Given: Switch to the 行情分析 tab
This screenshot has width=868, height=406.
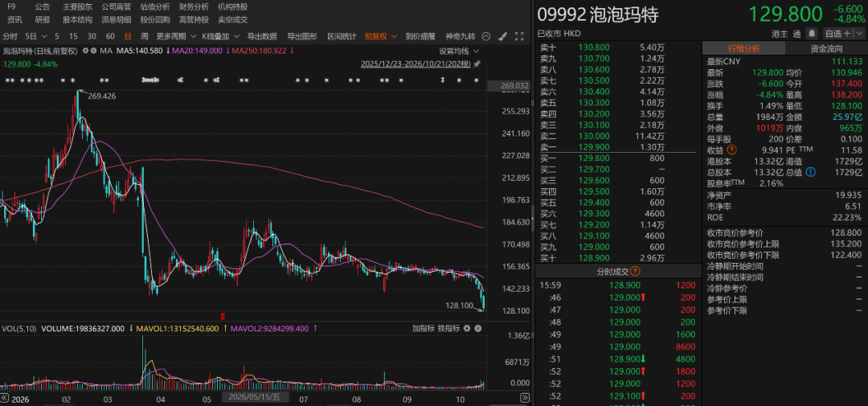Looking at the screenshot, I should [743, 49].
